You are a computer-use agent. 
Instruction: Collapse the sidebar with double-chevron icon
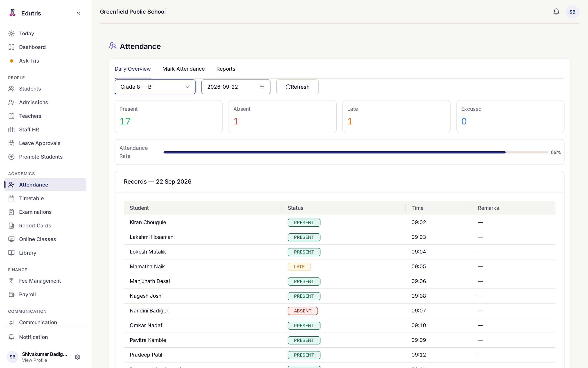78,13
